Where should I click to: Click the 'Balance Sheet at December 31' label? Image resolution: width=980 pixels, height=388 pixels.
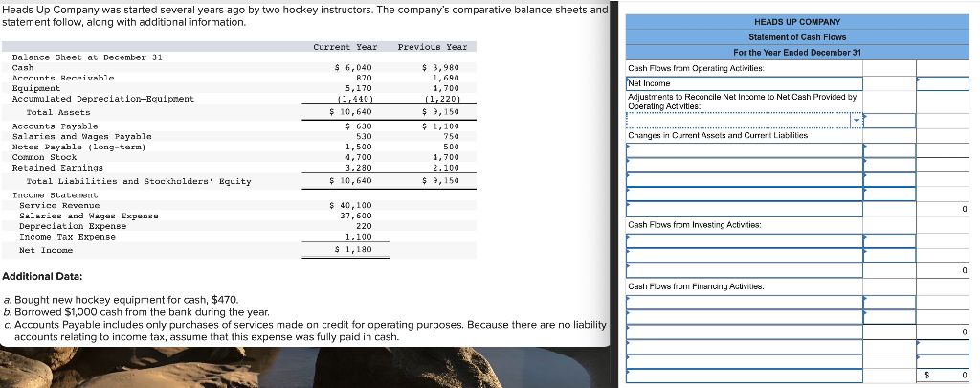[87, 57]
